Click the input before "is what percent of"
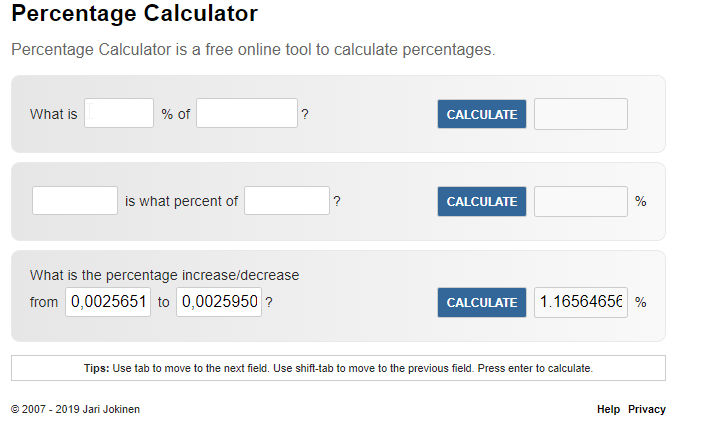Viewport: 704px width, 427px height. 75,201
